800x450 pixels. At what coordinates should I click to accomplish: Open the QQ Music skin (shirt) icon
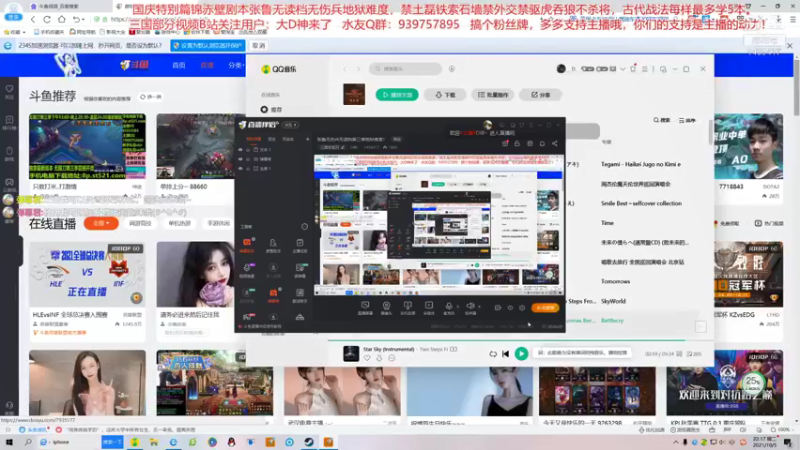[633, 69]
